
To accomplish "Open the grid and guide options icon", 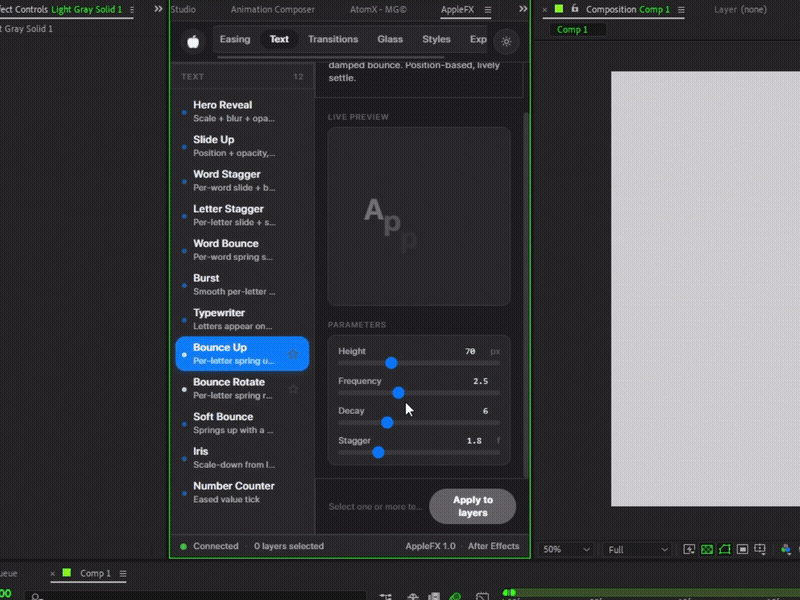I will [760, 549].
